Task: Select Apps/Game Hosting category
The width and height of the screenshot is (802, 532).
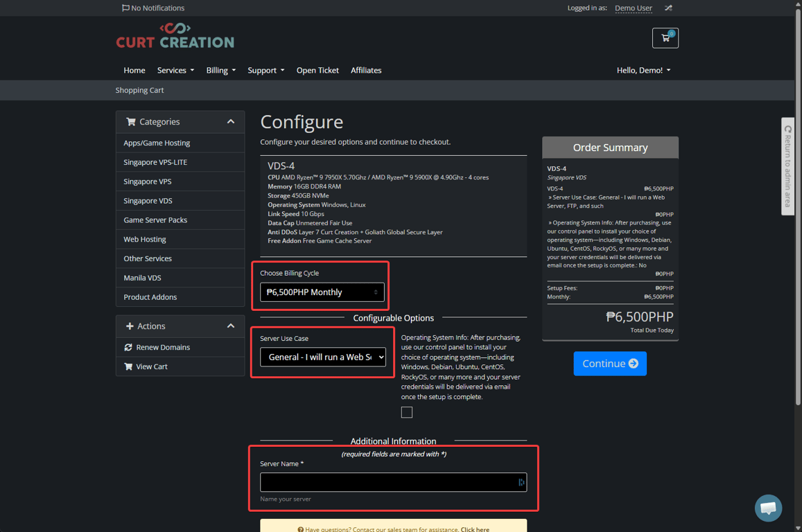Action: 180,143
